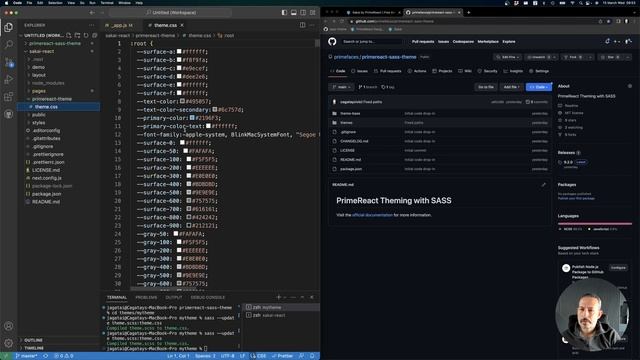Viewport: 640px width, 360px height.
Task: Open the repository Settings tab
Action: click(x=539, y=71)
